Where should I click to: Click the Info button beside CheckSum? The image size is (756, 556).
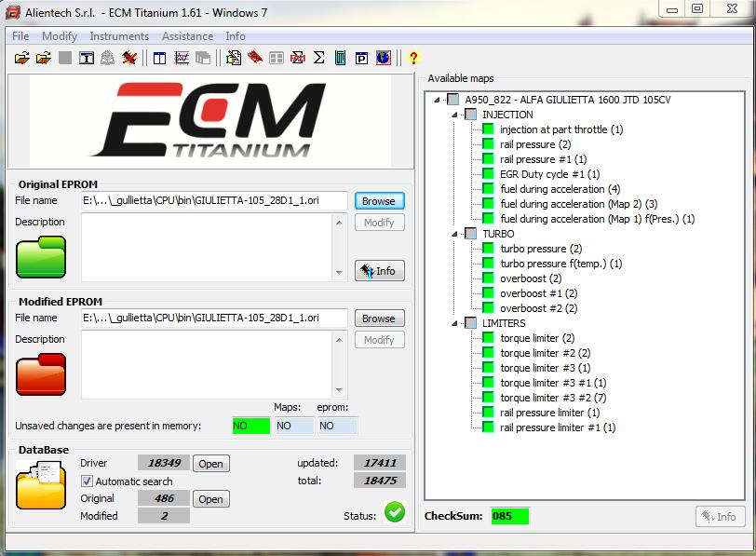coord(720,517)
